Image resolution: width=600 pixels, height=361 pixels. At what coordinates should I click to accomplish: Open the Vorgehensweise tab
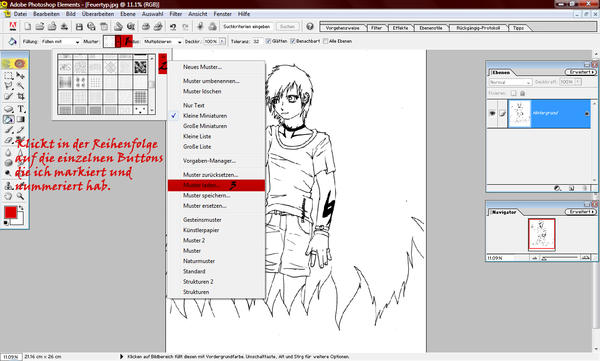coord(342,28)
